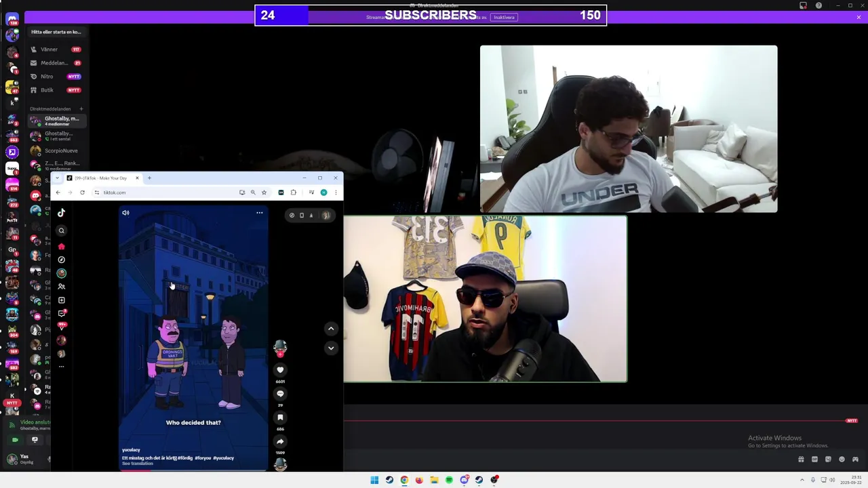This screenshot has height=488, width=868.
Task: Go back in Chrome browser
Action: tap(58, 192)
